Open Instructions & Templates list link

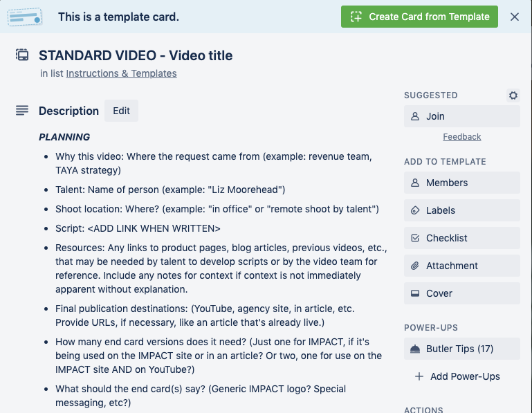click(121, 73)
